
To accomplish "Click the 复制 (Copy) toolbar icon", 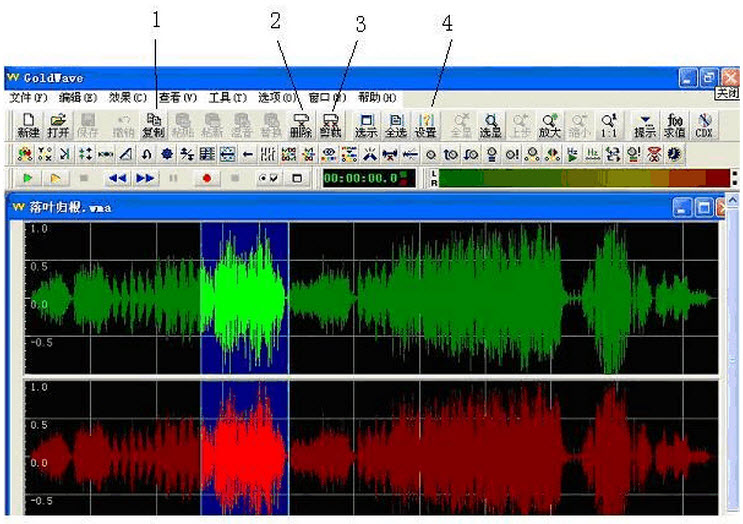I will pos(152,124).
